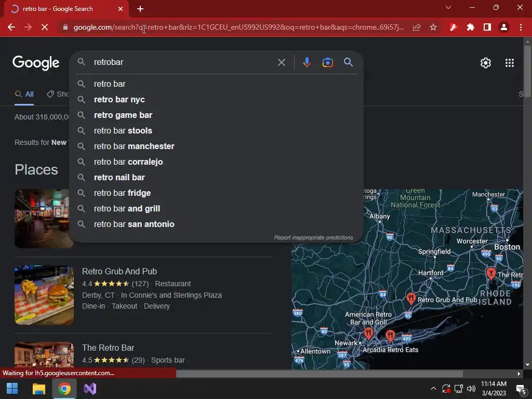The height and width of the screenshot is (399, 532).
Task: Choose the 'retro bar corralejo' suggestion
Action: click(x=216, y=162)
